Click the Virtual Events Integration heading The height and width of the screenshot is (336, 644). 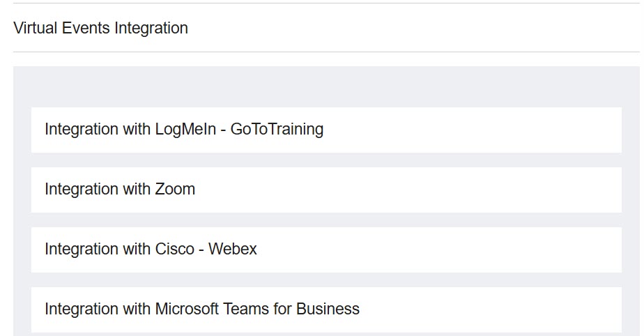point(100,29)
